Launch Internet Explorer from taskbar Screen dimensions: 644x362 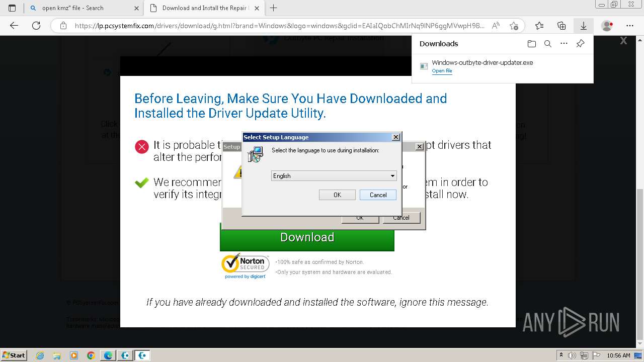coord(40,355)
